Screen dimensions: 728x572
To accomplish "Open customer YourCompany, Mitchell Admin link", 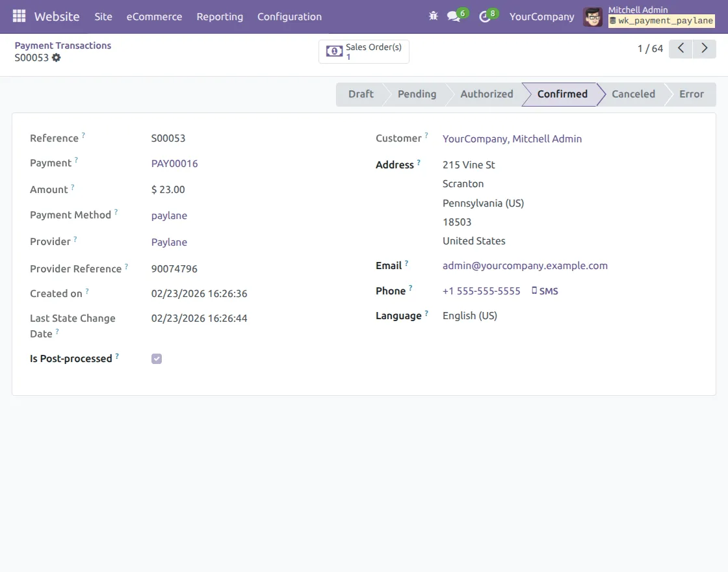I will (512, 138).
